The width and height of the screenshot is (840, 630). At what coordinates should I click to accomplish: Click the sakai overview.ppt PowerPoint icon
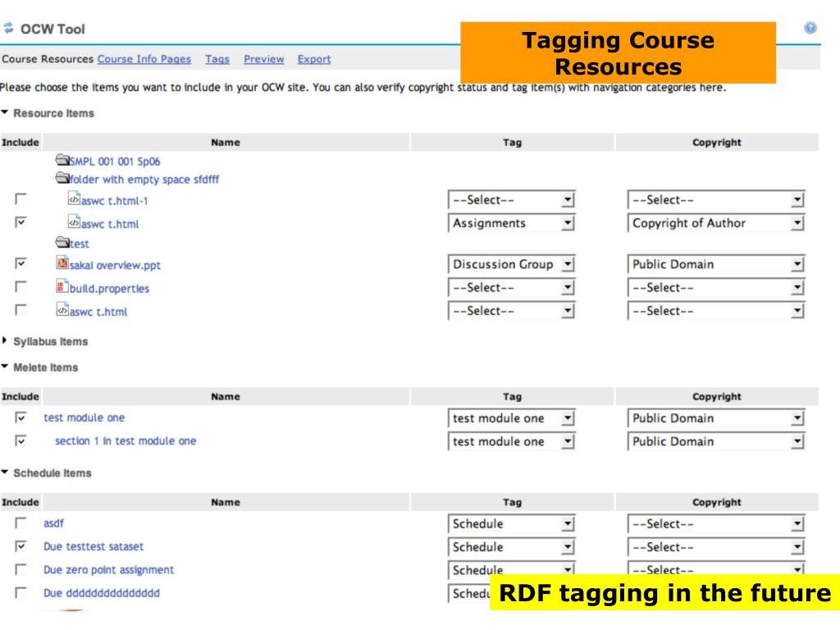pos(62,263)
